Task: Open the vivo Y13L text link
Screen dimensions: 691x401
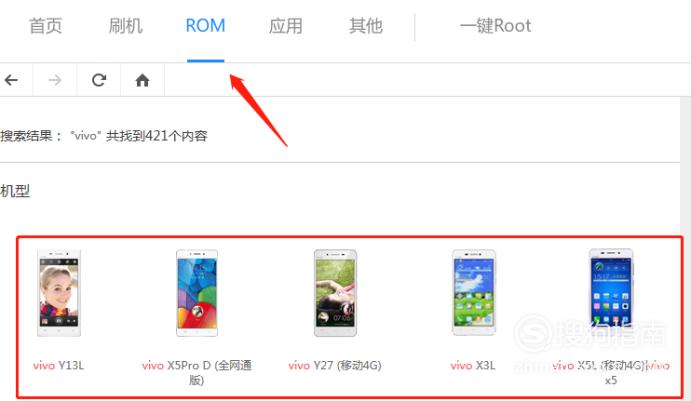Action: click(59, 365)
